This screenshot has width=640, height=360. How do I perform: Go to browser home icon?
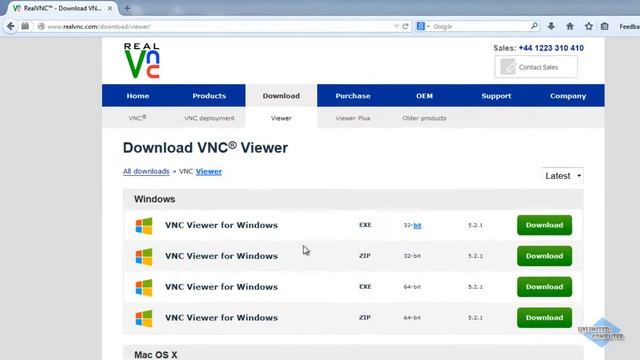pos(570,26)
